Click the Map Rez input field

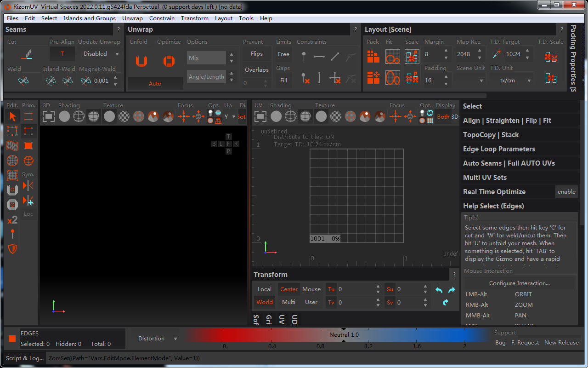(465, 54)
